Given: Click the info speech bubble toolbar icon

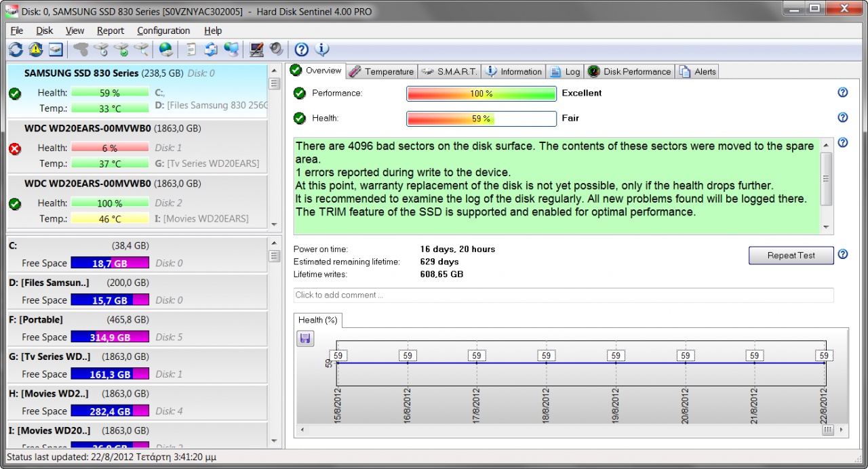Looking at the screenshot, I should pos(322,49).
